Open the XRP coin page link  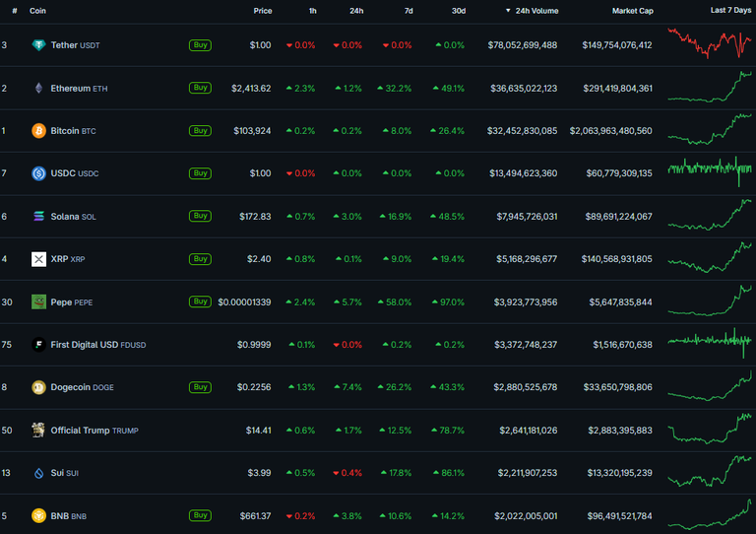tap(68, 259)
